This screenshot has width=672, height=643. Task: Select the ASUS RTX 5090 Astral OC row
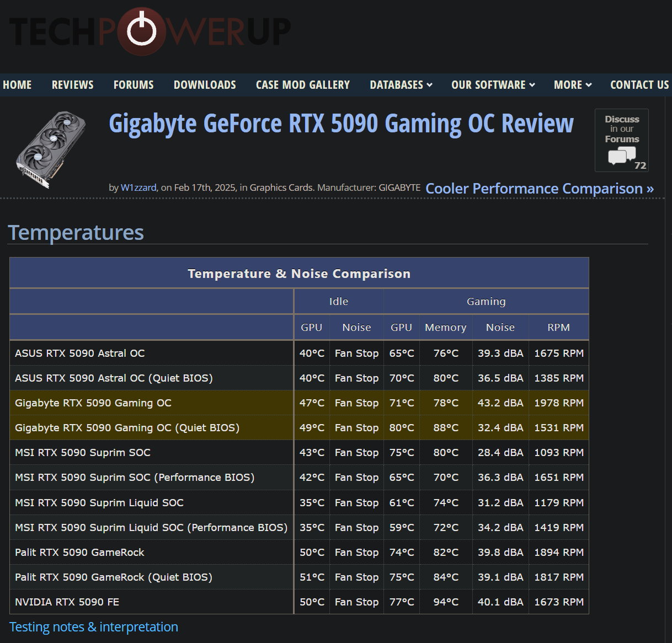point(299,353)
